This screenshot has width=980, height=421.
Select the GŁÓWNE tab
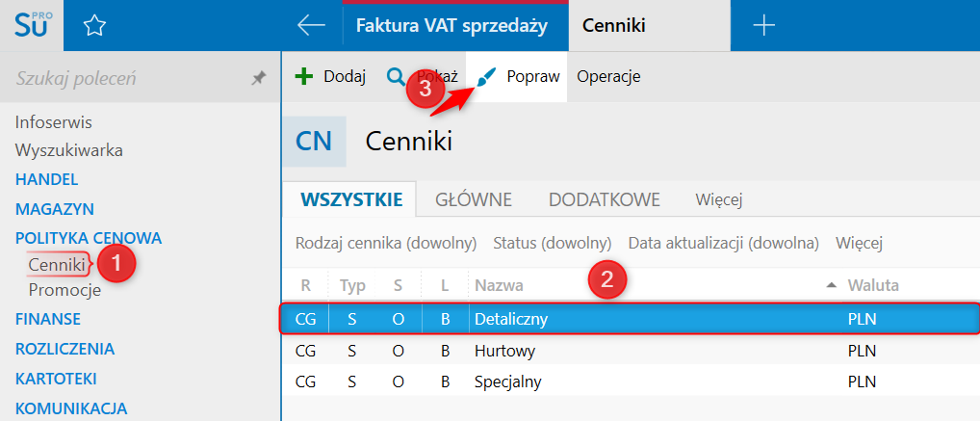pos(474,199)
